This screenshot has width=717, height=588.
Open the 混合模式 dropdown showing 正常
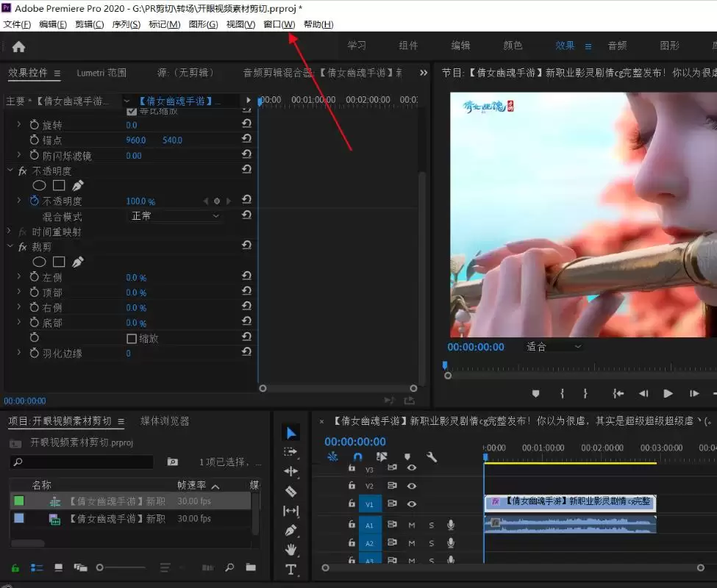174,215
